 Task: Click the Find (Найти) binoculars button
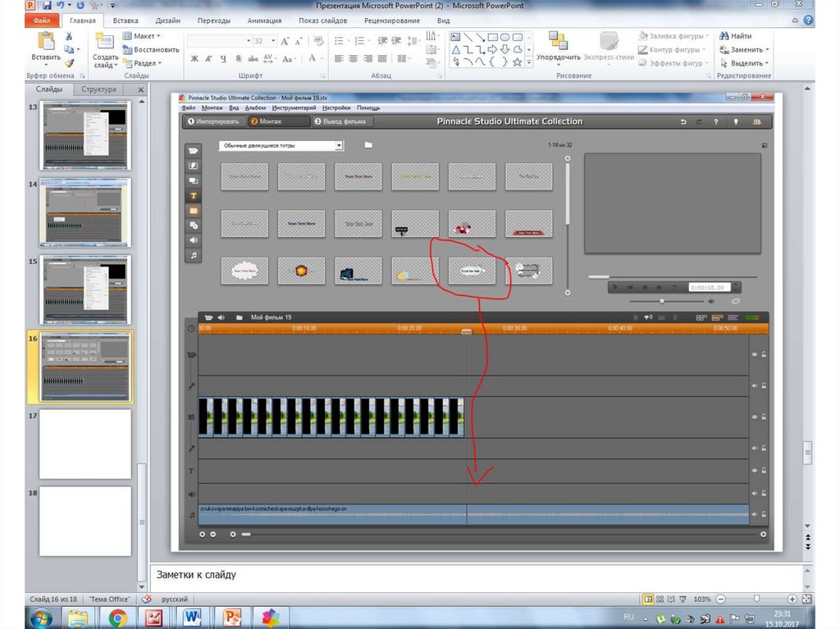(736, 36)
